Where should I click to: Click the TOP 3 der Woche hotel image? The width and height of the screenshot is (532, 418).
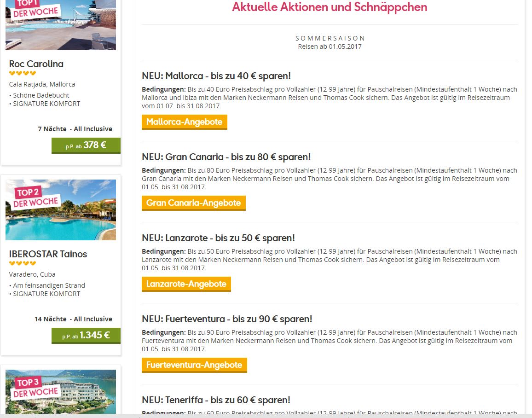[61, 392]
